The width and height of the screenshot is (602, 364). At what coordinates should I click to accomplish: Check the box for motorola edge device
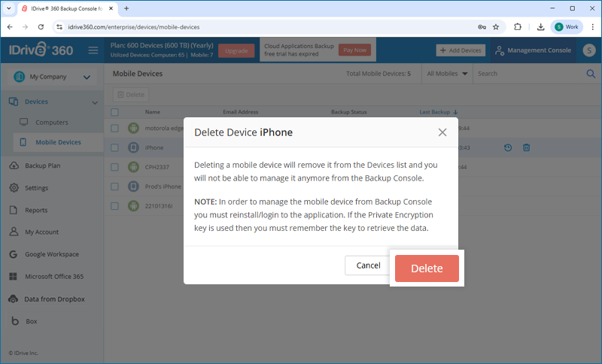point(114,128)
